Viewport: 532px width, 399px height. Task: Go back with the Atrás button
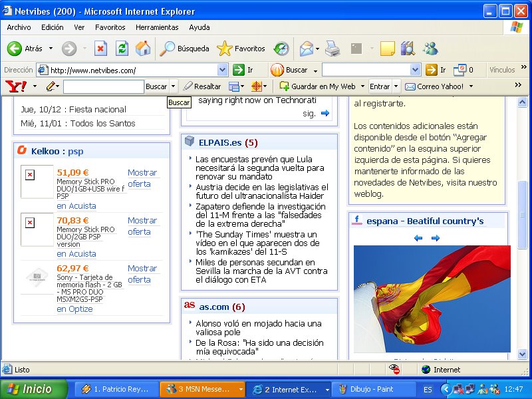click(25, 49)
